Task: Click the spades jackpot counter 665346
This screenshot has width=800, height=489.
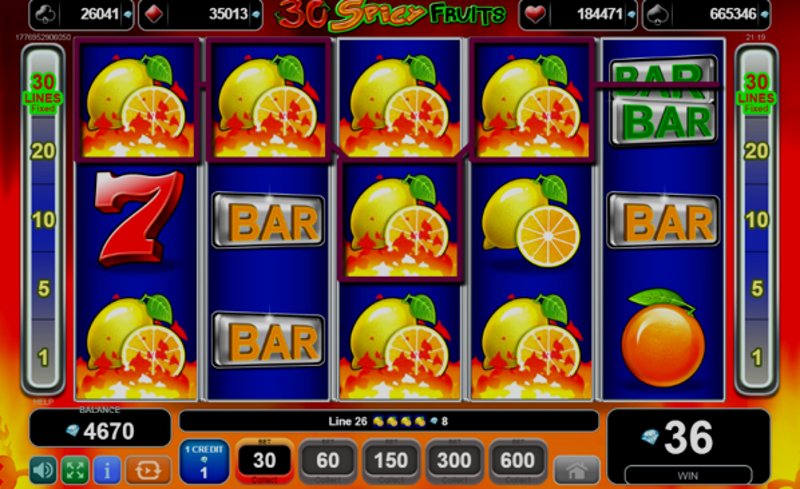Action: click(707, 14)
